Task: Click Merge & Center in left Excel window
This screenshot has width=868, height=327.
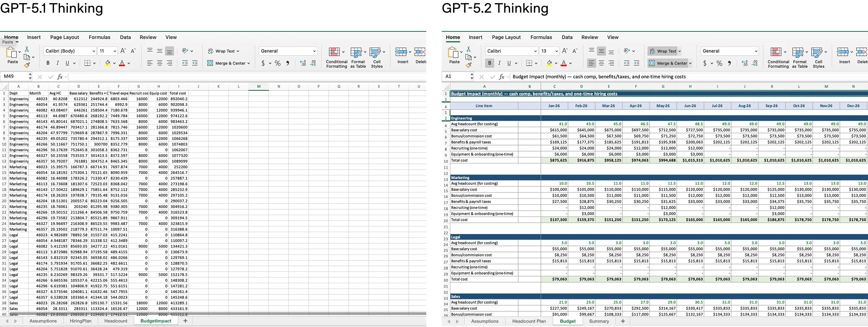Action: pyautogui.click(x=229, y=63)
